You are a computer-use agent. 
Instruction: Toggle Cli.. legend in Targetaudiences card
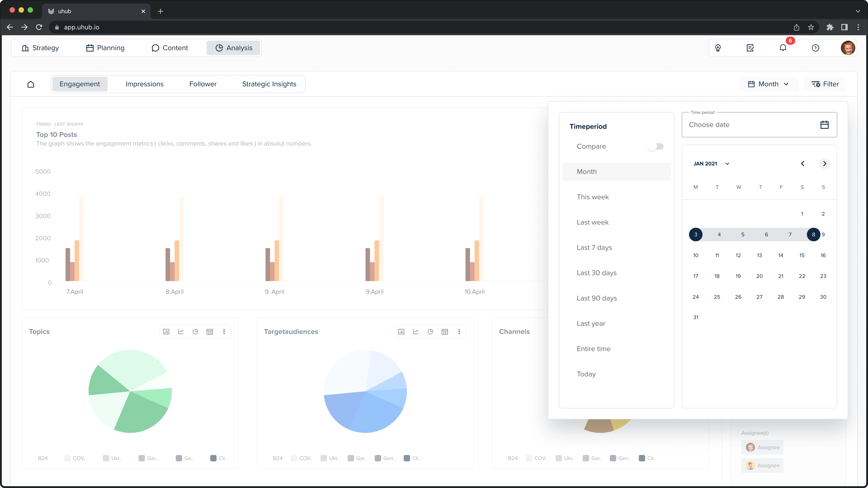tap(412, 458)
